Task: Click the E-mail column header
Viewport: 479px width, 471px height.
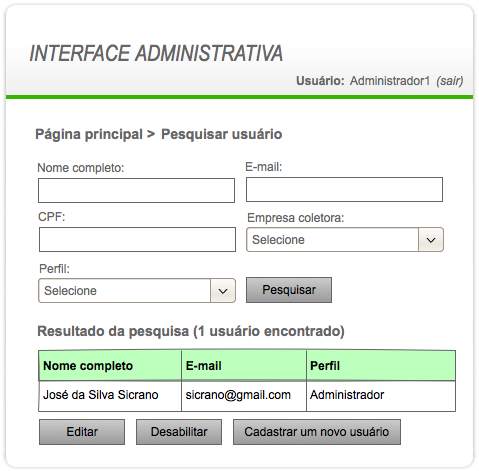Action: coord(244,366)
